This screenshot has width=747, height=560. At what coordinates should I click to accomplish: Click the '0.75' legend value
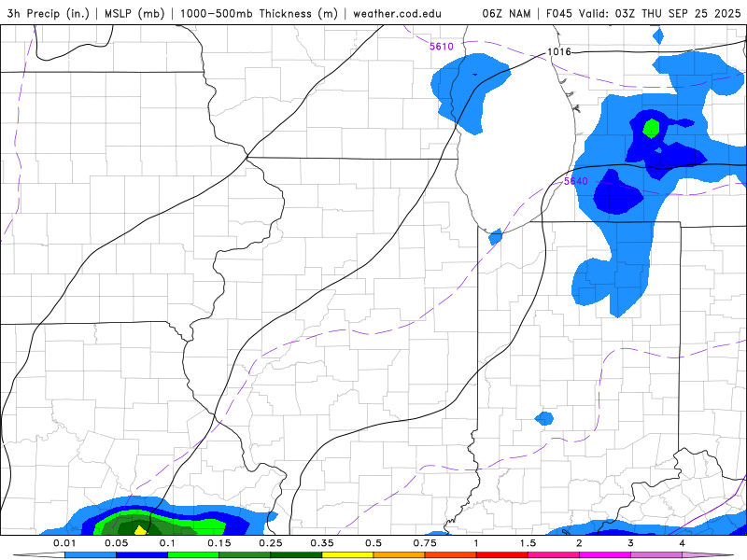coord(425,543)
